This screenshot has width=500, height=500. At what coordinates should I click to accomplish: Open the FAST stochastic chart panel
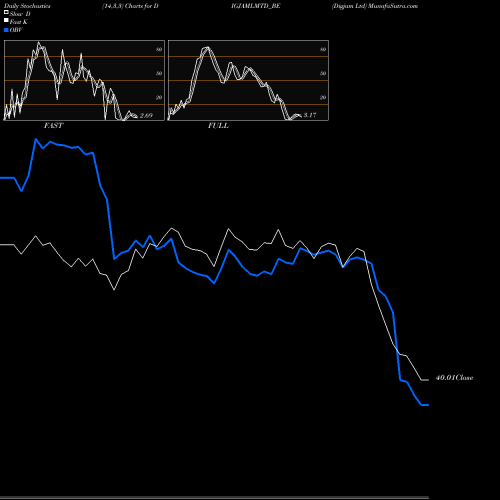[x=84, y=80]
